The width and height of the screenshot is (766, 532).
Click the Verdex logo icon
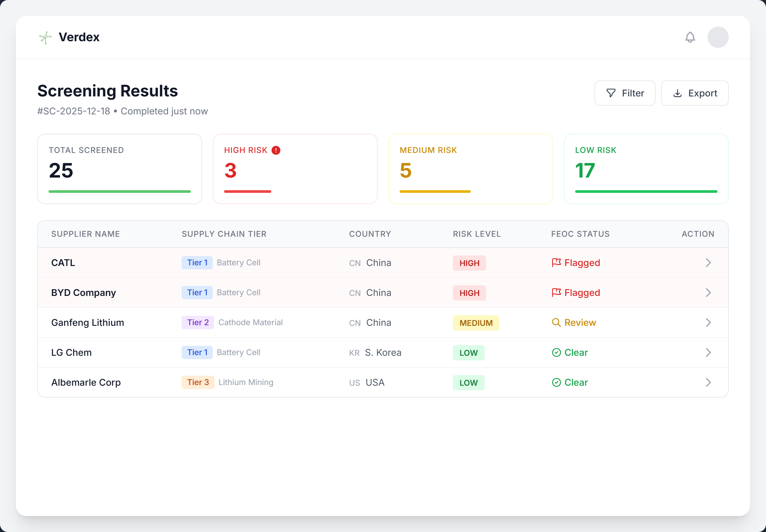(x=45, y=37)
